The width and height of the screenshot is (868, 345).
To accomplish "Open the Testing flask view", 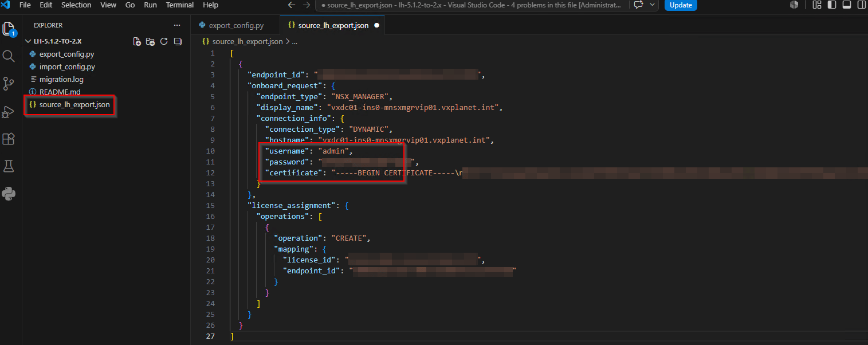I will pyautogui.click(x=9, y=166).
